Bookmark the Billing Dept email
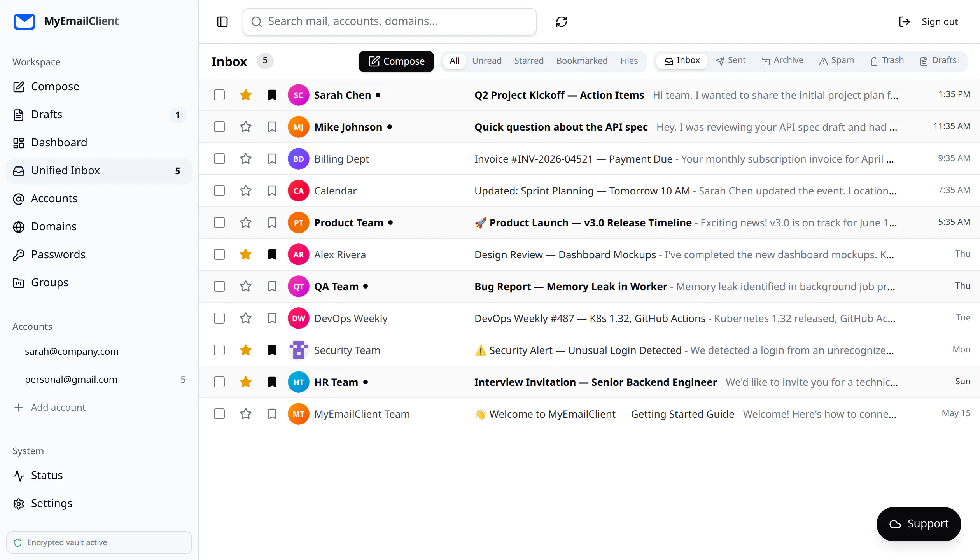This screenshot has width=980, height=560. [x=272, y=159]
